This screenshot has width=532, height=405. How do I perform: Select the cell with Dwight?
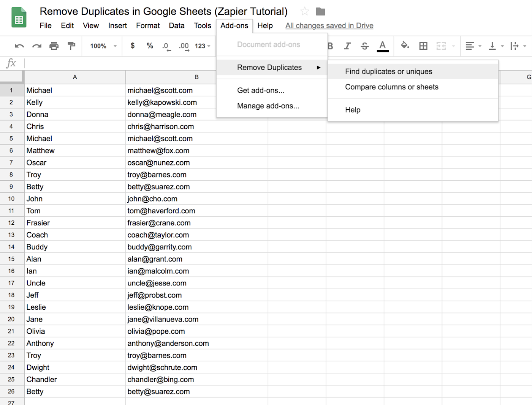75,367
